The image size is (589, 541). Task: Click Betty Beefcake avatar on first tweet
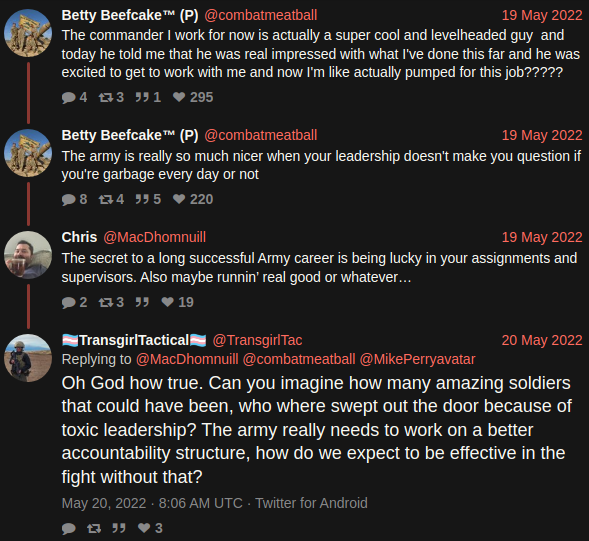point(28,33)
